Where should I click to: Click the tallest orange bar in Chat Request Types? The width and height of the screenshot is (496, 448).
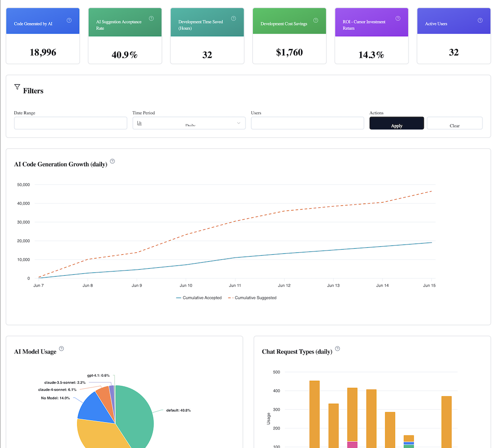tap(314, 410)
